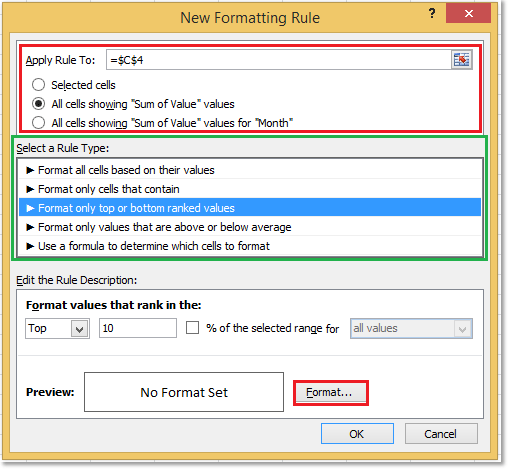Click the Help question mark icon
The height and width of the screenshot is (469, 509).
click(x=432, y=14)
